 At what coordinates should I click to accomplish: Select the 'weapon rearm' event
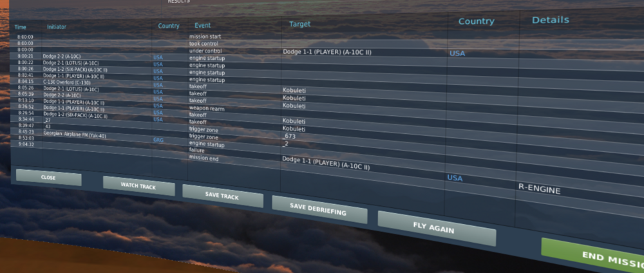207,108
